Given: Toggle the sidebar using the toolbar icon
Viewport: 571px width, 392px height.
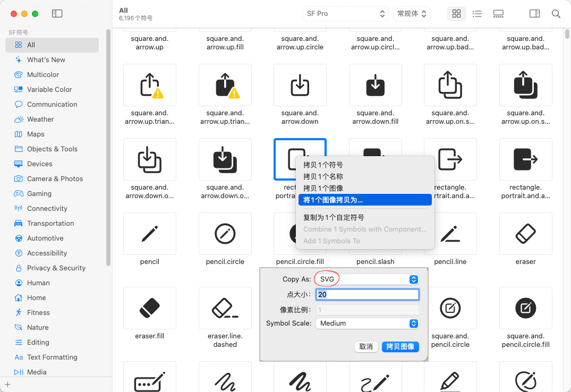Looking at the screenshot, I should [57, 14].
